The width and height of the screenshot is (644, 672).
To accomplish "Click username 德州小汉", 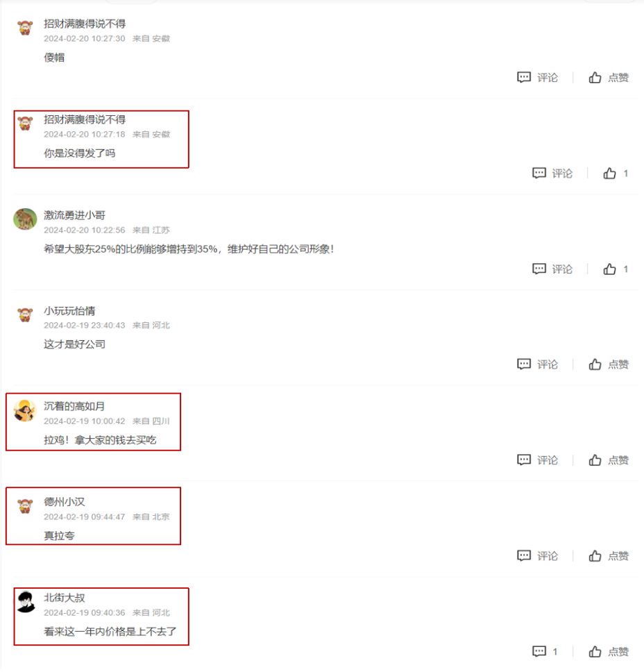I will pyautogui.click(x=65, y=502).
